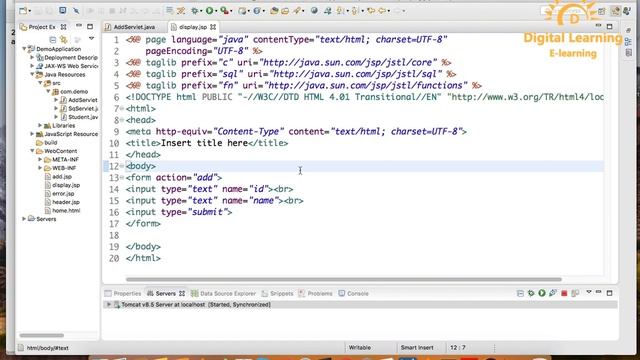Expand the JAX-WS Web Services node
The height and width of the screenshot is (360, 640).
tap(32, 66)
